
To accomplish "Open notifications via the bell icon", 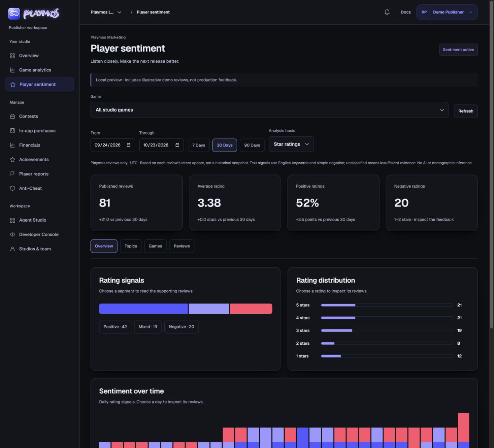I will pyautogui.click(x=387, y=12).
